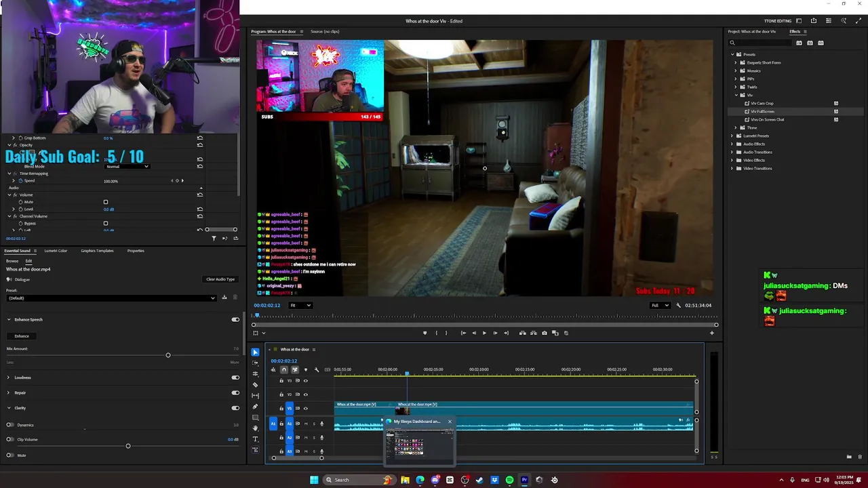Open the Workspaces icon in header bar
Viewport: 868px width, 488px height.
[x=799, y=21]
